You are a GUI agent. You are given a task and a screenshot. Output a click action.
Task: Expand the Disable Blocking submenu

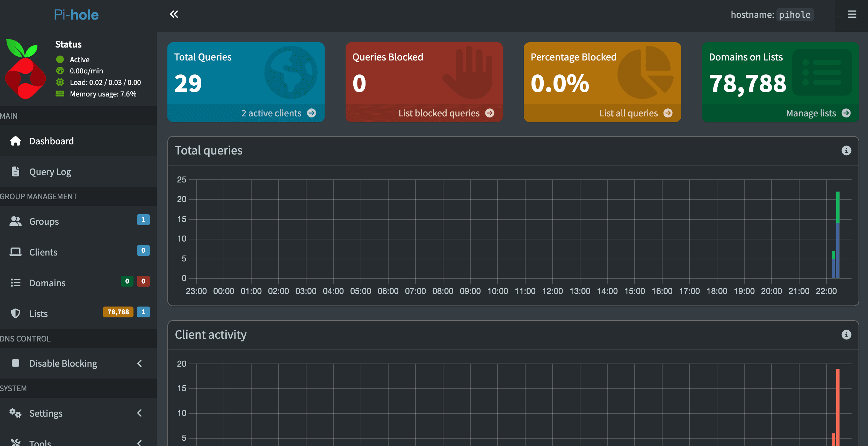coord(139,364)
